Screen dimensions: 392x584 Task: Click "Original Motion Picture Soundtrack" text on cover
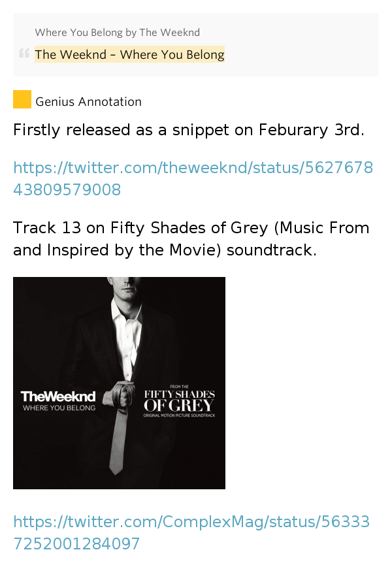[179, 414]
